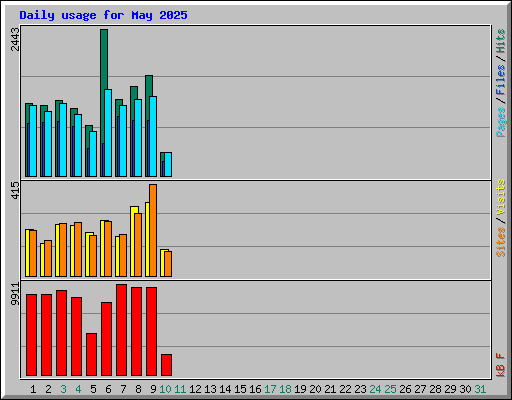The height and width of the screenshot is (400, 512).
Task: Click the red KB bar for day 1
Action: 32,335
